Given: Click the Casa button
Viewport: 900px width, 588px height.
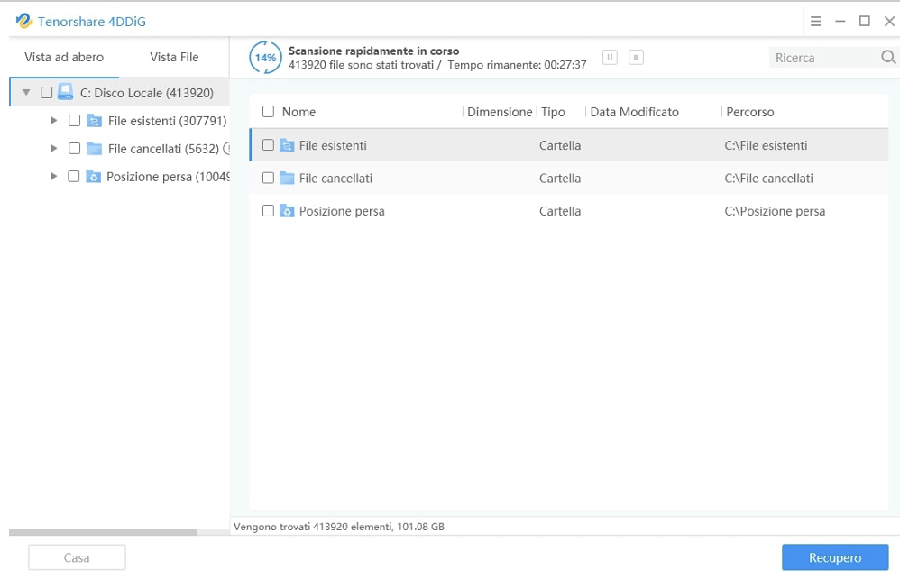Looking at the screenshot, I should coord(76,557).
